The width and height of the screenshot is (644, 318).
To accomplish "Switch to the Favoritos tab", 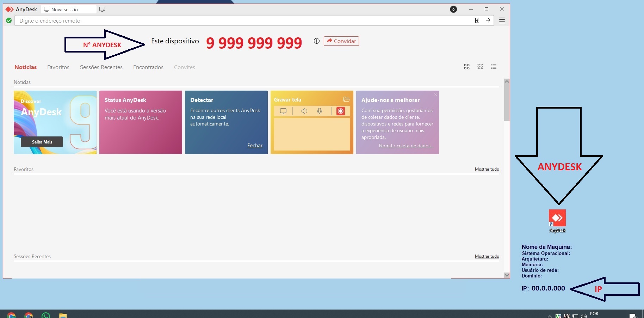I will 58,67.
